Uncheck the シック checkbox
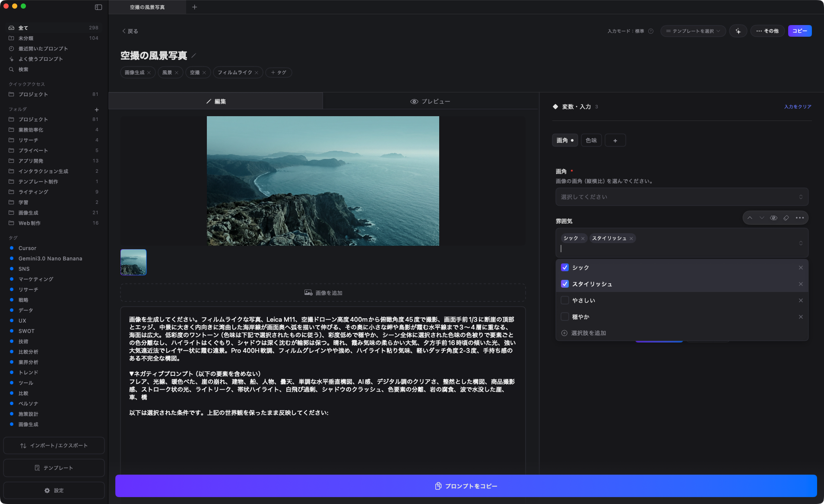Viewport: 824px width, 504px height. point(565,268)
